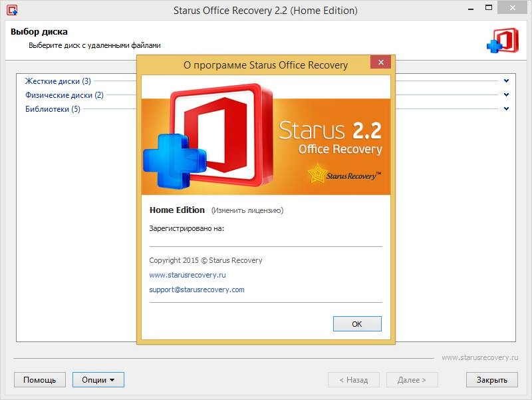Open the Опции dropdown menu
This screenshot has width=532, height=400.
[x=98, y=379]
